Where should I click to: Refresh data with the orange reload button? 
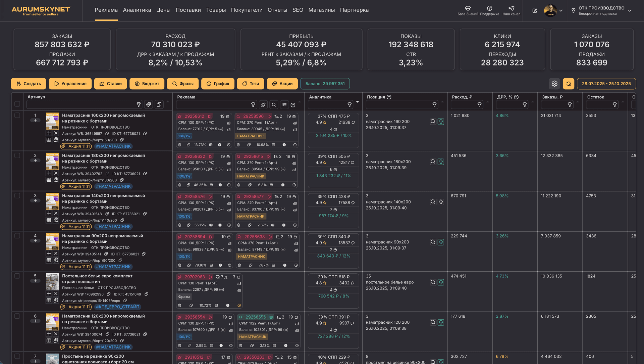569,84
